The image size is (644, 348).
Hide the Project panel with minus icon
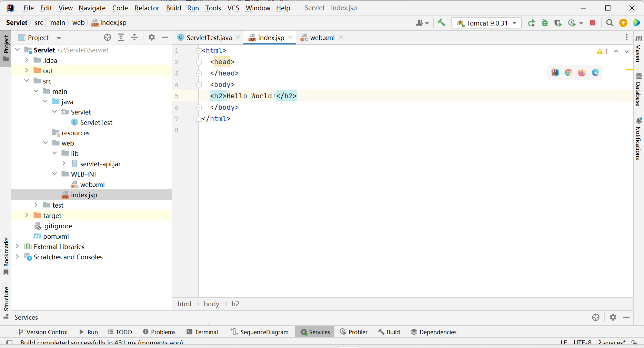click(x=165, y=37)
